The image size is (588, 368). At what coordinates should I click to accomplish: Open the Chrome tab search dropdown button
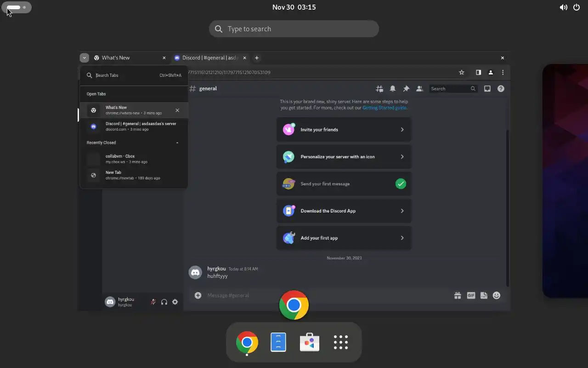coord(84,57)
